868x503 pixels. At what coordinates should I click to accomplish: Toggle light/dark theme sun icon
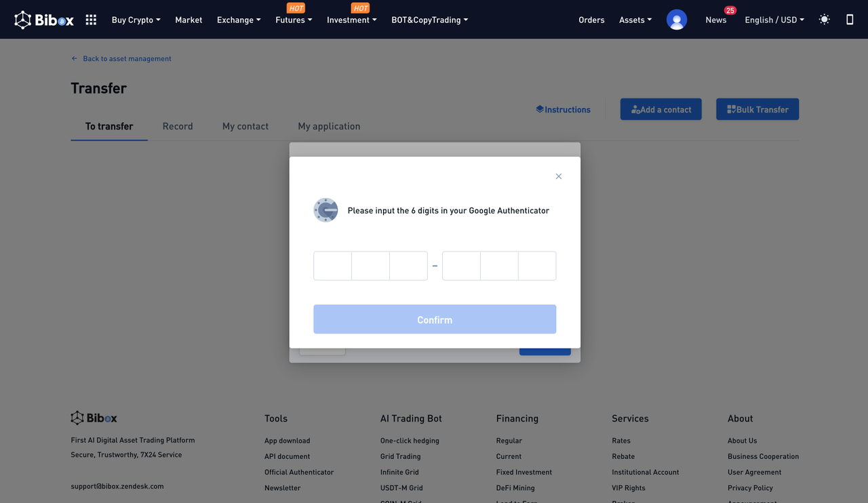click(x=824, y=20)
